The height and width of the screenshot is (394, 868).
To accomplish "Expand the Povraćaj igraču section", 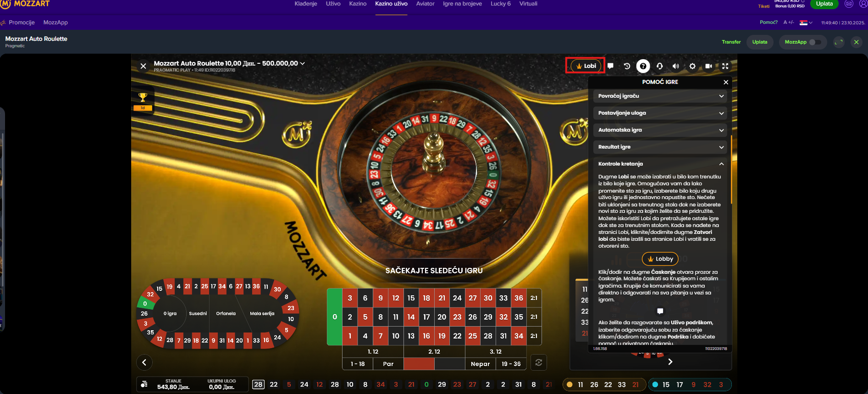I will tap(660, 96).
